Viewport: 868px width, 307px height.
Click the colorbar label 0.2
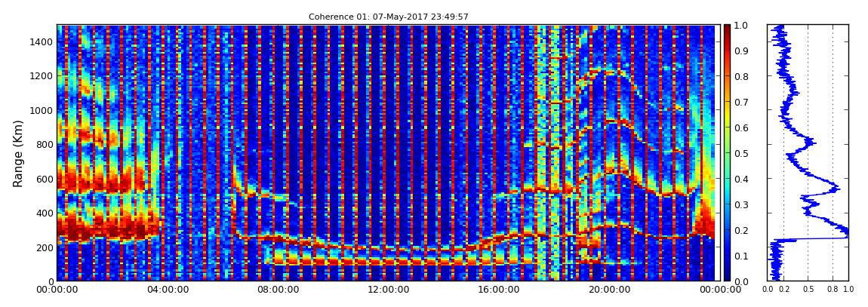pyautogui.click(x=740, y=230)
